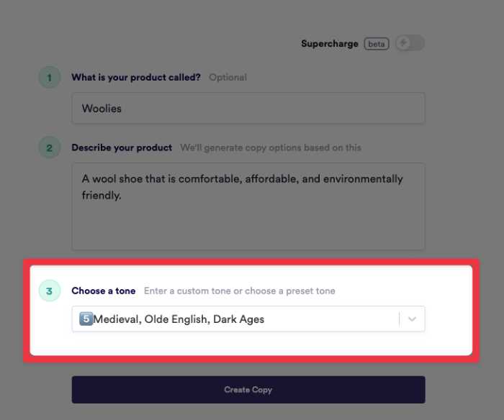The height and width of the screenshot is (420, 504).
Task: Click the 'We'll generate copy options' hint
Action: point(271,147)
